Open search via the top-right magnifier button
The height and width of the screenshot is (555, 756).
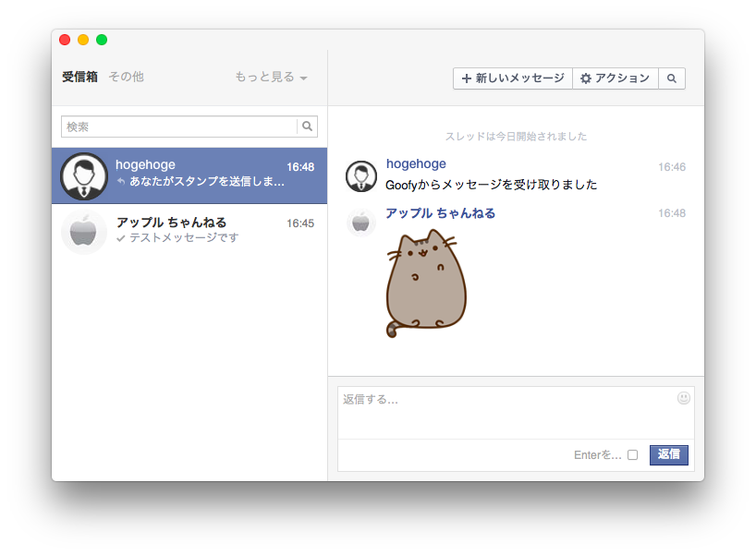[672, 78]
